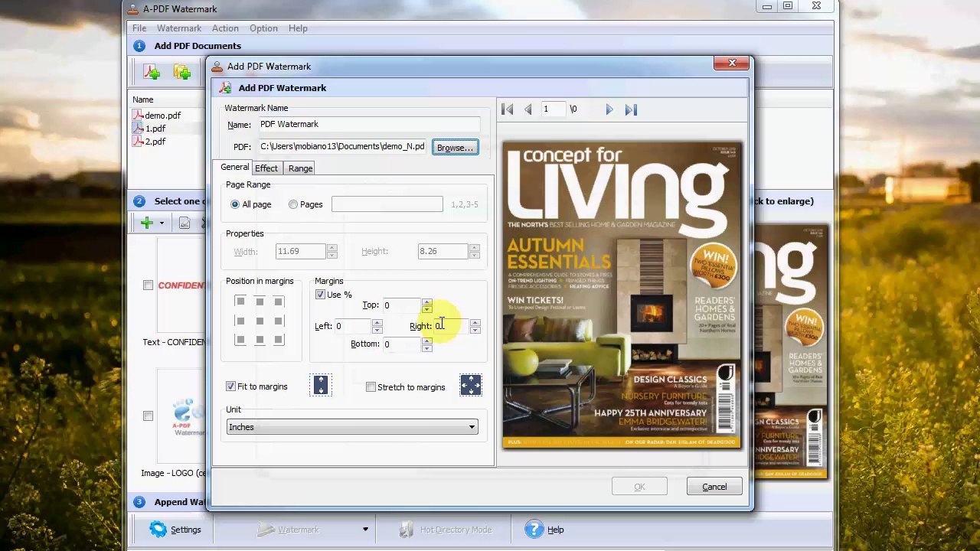Viewport: 980px width, 551px height.
Task: Open the Action menu
Action: (225, 28)
